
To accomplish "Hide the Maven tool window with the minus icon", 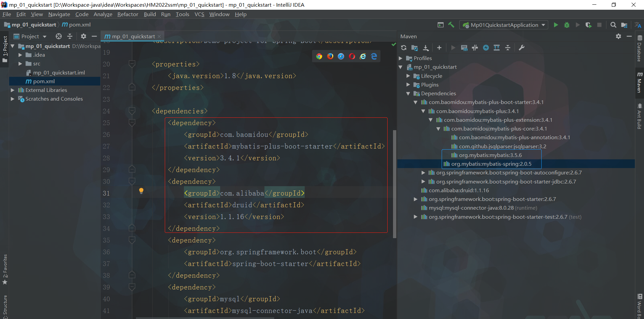I will pos(629,36).
